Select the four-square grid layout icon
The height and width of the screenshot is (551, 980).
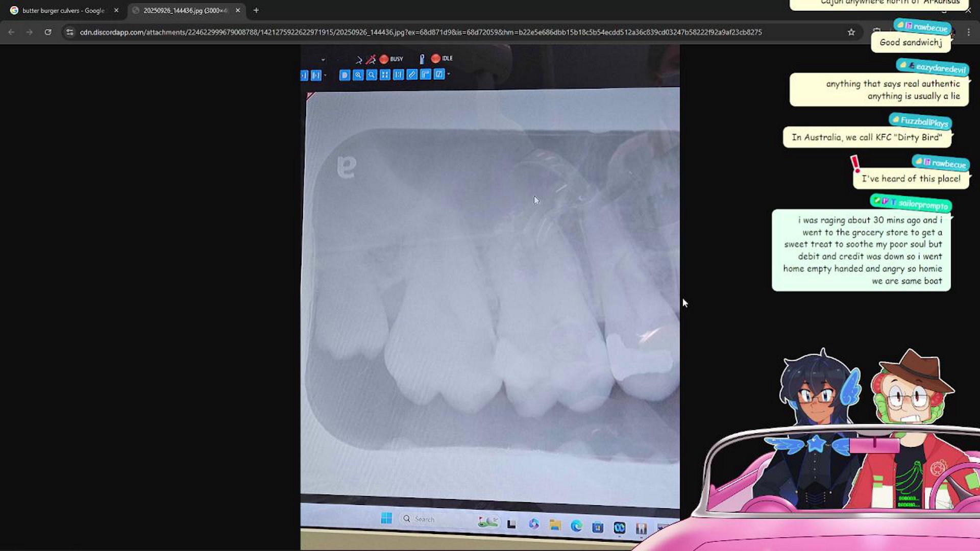[385, 75]
